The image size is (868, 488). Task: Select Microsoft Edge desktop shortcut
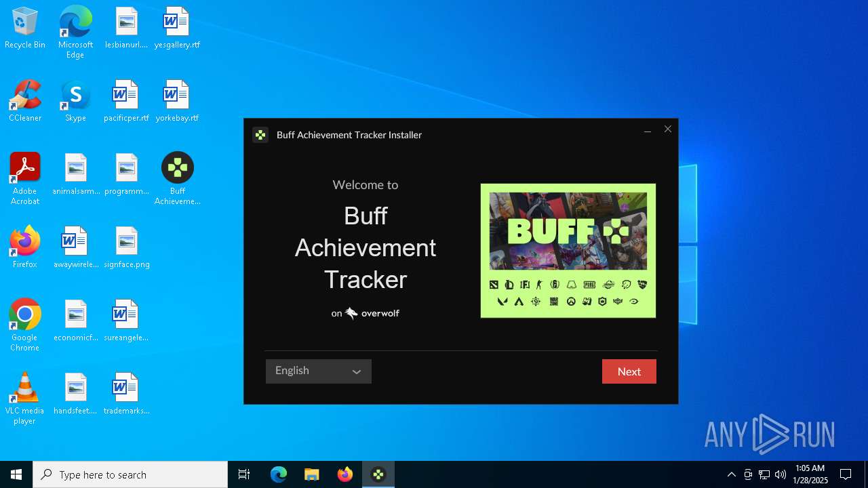coord(75,32)
